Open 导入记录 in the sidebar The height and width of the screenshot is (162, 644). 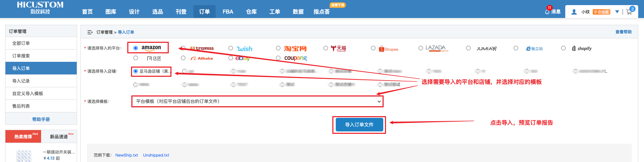21,81
